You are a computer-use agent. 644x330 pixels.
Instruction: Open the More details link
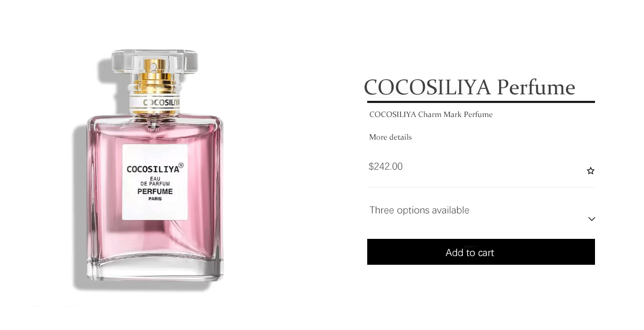(x=390, y=137)
